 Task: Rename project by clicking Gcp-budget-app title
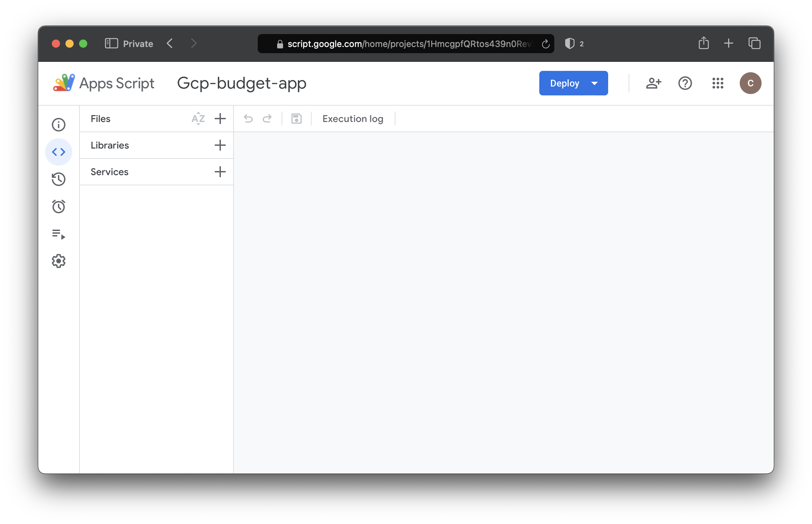pyautogui.click(x=242, y=83)
